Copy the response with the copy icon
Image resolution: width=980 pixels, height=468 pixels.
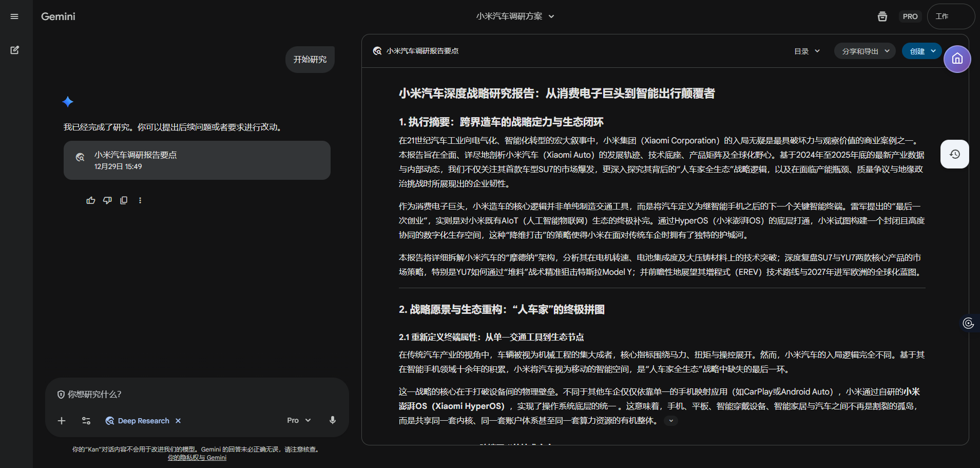click(x=124, y=200)
